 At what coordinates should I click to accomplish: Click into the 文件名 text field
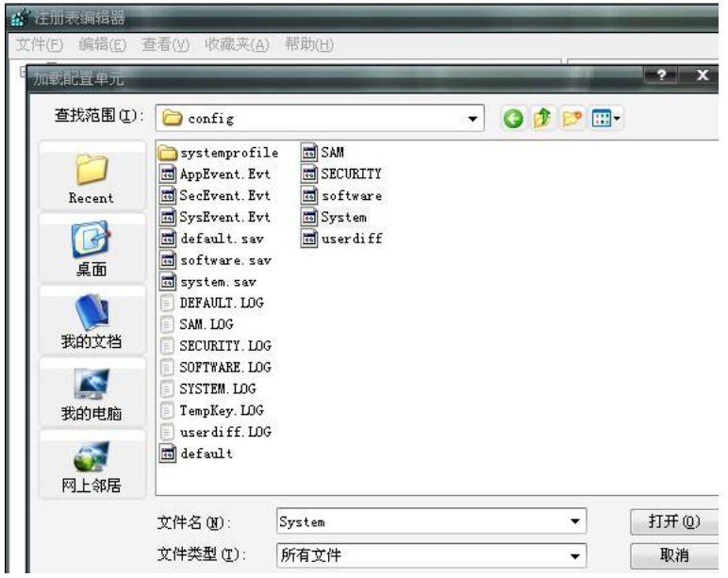tap(415, 521)
